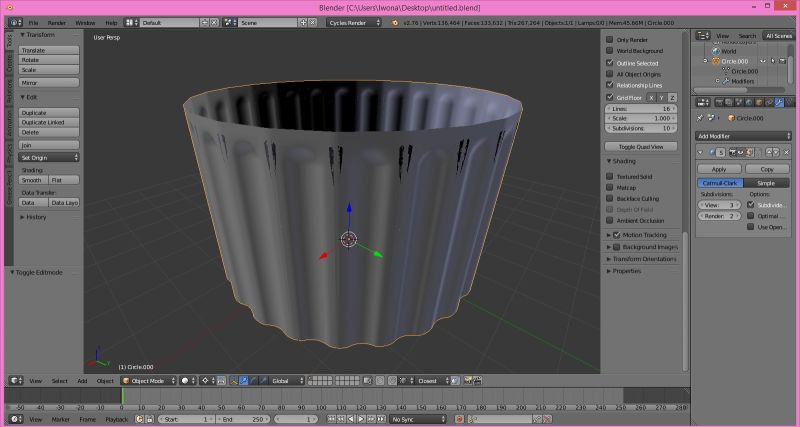Enable Matcap shading checkbox
The image size is (800, 427).
pos(610,187)
